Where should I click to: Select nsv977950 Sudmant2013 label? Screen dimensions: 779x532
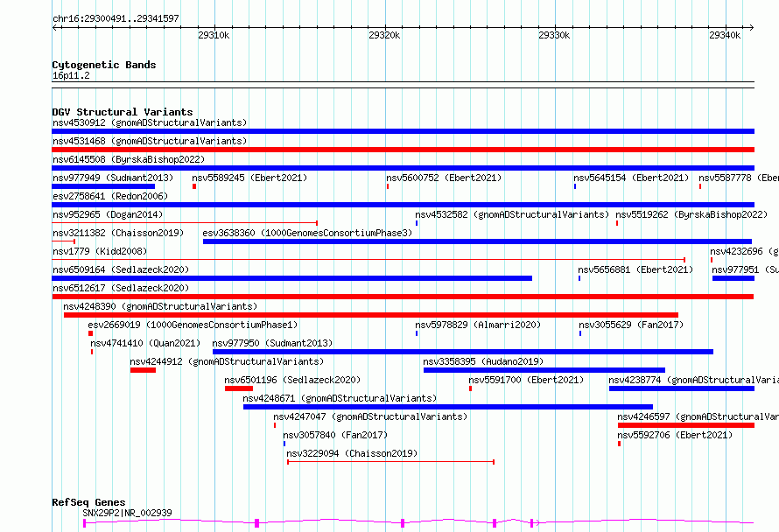pyautogui.click(x=272, y=343)
